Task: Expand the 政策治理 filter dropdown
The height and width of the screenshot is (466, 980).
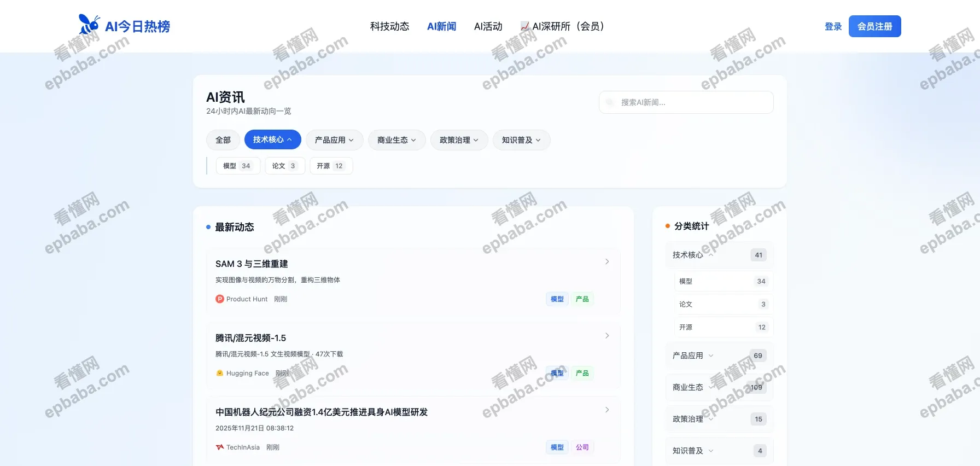Action: [459, 140]
